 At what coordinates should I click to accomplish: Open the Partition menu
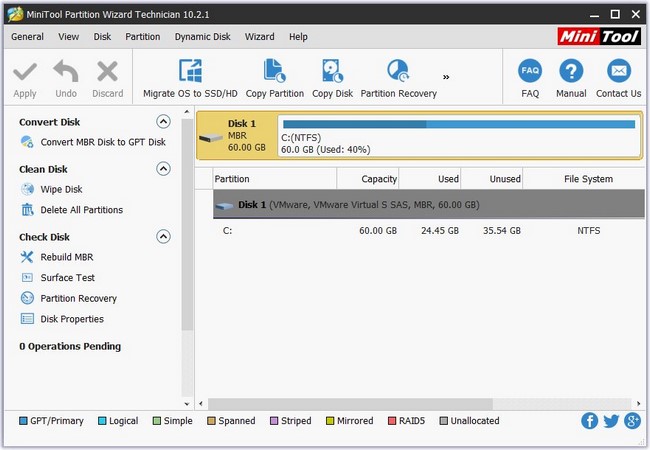(143, 37)
